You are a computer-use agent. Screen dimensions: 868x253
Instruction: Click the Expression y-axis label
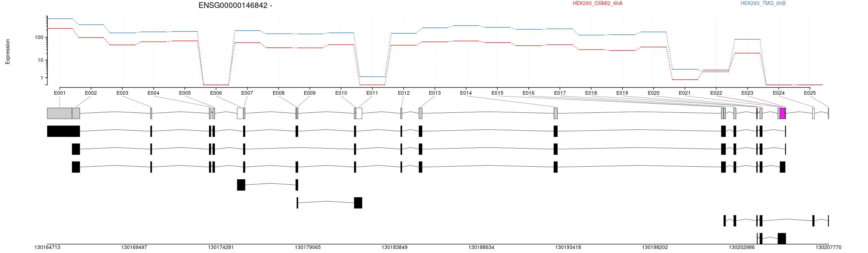tap(8, 52)
